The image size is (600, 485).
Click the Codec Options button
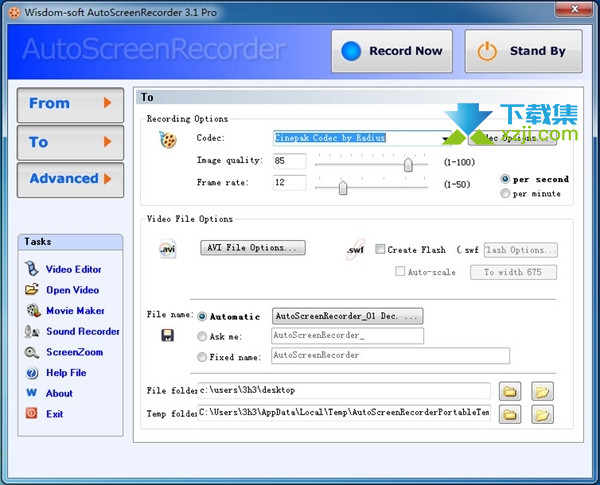[x=512, y=138]
